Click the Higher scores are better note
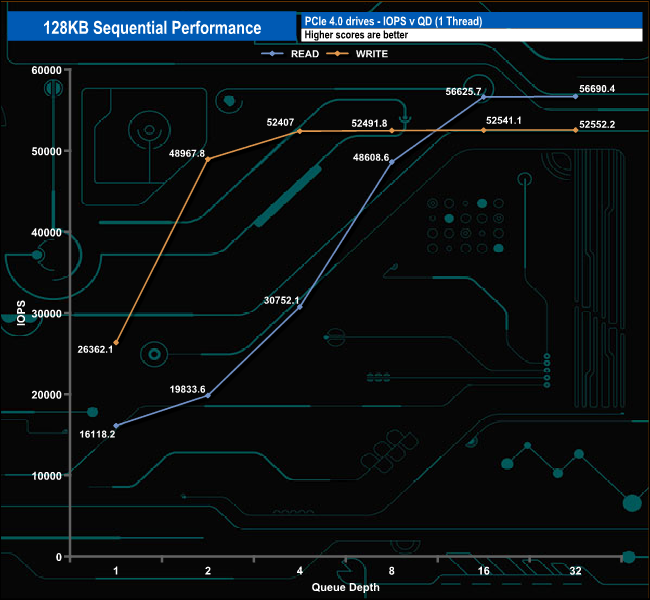The height and width of the screenshot is (600, 650). [356, 35]
